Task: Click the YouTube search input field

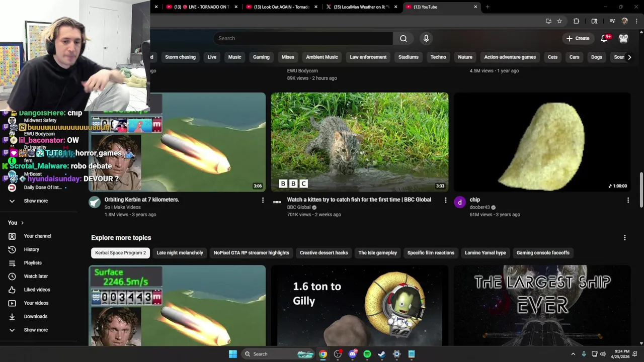Action: point(303,38)
